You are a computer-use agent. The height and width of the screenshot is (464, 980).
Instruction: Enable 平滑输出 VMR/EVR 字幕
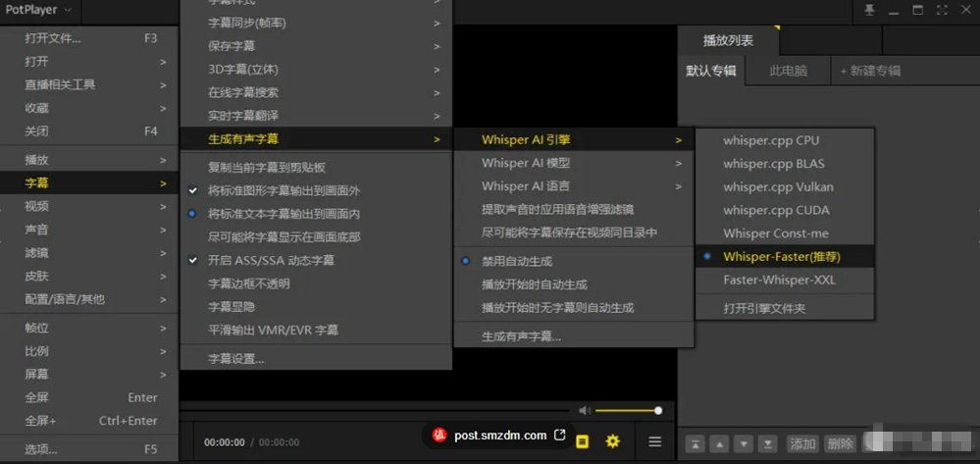(x=316, y=330)
